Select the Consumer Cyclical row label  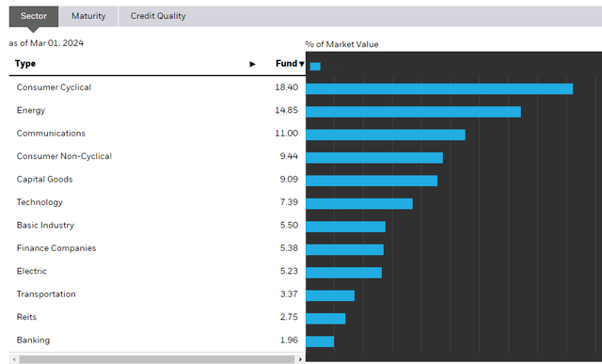click(x=54, y=87)
